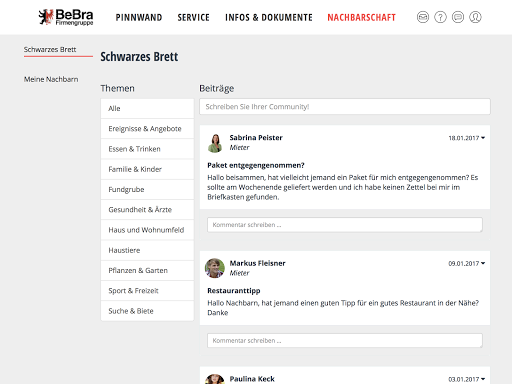The height and width of the screenshot is (384, 512).
Task: Click the BeBra Firmengruppe logo
Action: tap(66, 17)
